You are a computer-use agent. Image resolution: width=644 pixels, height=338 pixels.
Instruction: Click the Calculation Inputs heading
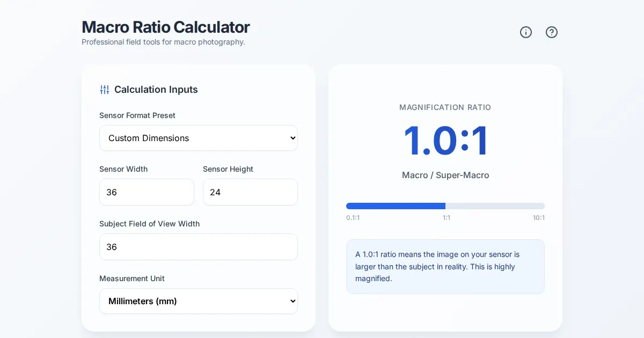[156, 90]
